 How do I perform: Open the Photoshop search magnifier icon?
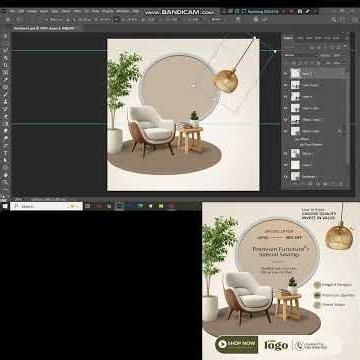(x=334, y=19)
